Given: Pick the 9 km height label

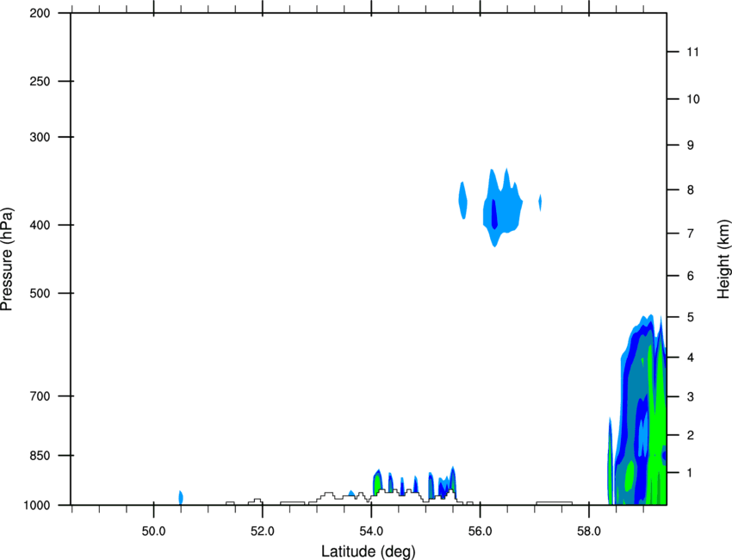Looking at the screenshot, I should (x=691, y=146).
